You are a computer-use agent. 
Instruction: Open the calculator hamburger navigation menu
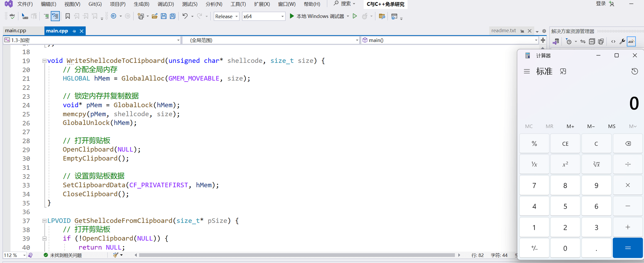(x=527, y=71)
